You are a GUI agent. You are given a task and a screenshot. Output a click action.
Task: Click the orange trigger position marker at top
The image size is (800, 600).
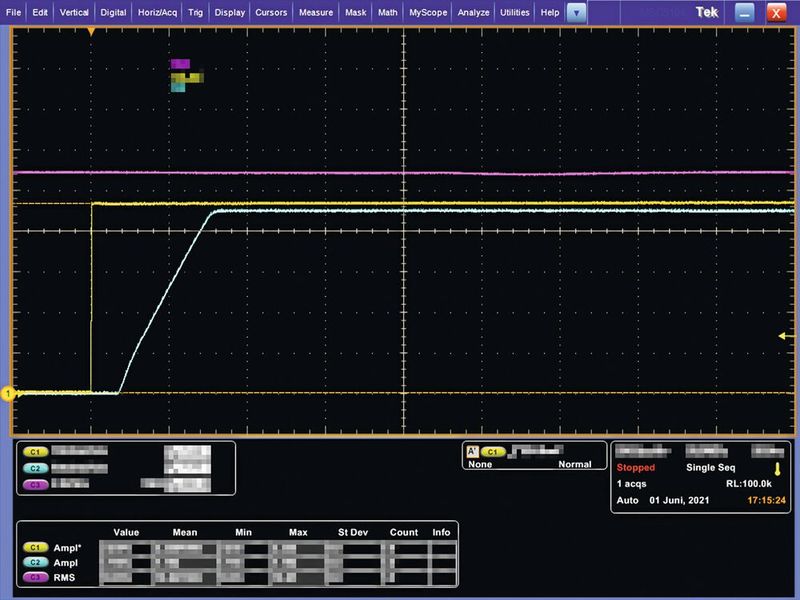tap(91, 32)
